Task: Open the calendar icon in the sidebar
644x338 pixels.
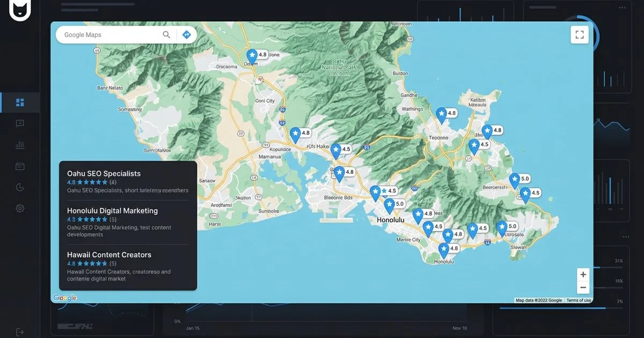Action: [x=20, y=166]
